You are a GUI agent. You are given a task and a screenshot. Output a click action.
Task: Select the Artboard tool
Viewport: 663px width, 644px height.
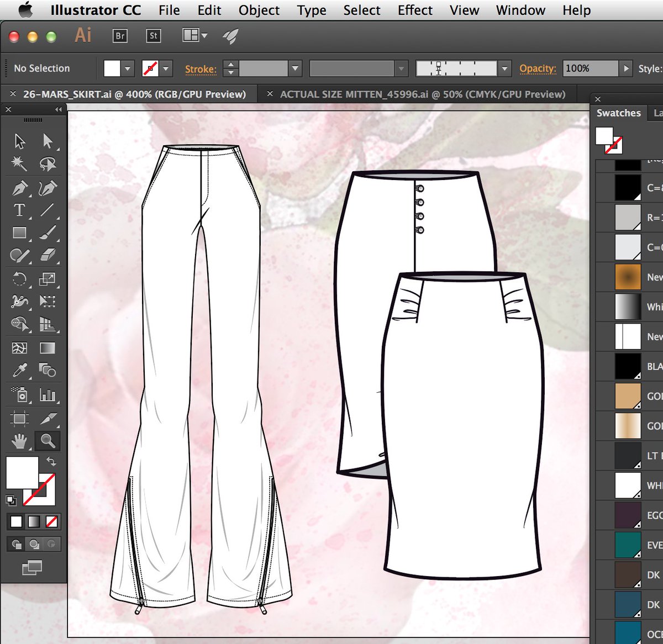20,418
